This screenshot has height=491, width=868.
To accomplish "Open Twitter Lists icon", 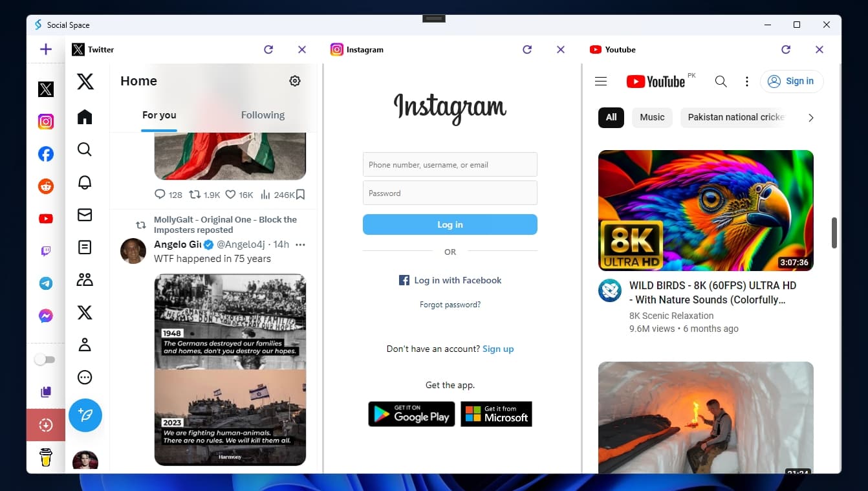I will point(85,247).
